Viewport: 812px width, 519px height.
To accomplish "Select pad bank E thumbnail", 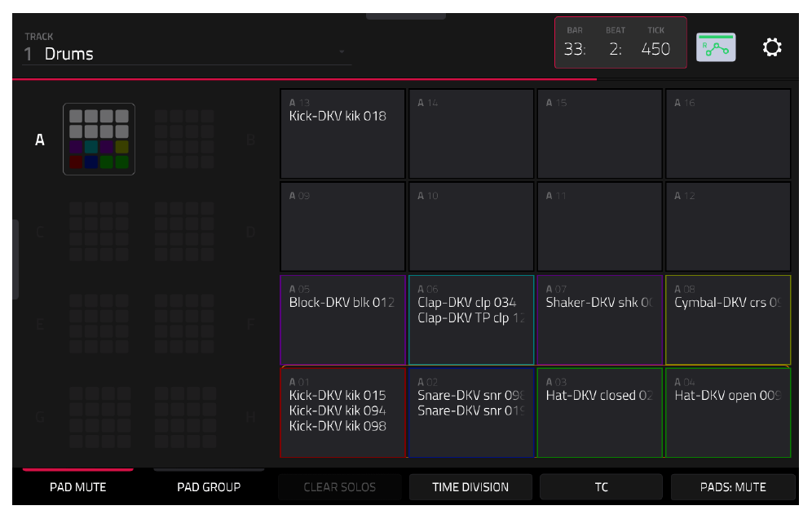I will click(99, 324).
